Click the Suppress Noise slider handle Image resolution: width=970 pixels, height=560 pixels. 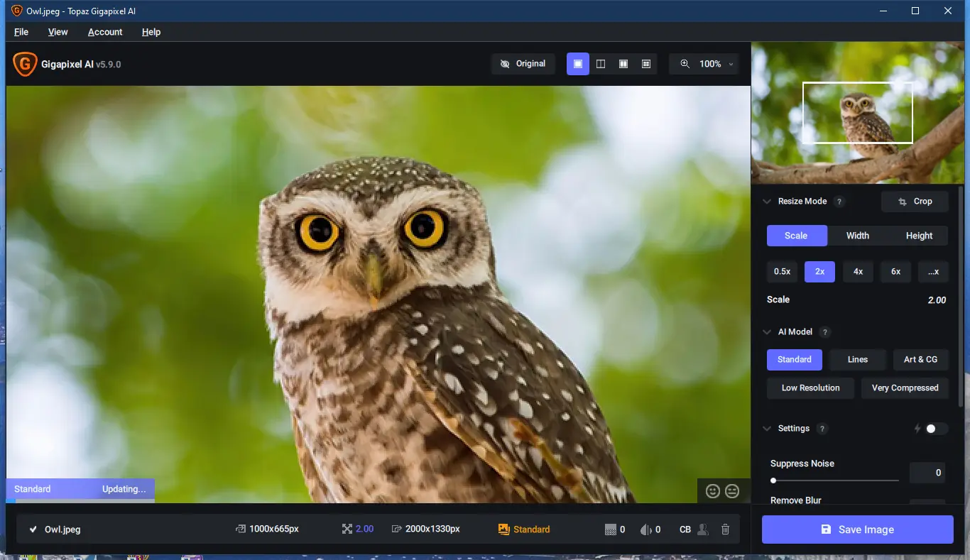click(773, 481)
